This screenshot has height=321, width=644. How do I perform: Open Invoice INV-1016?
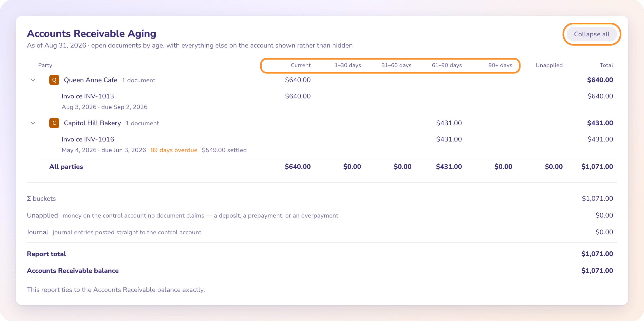88,139
